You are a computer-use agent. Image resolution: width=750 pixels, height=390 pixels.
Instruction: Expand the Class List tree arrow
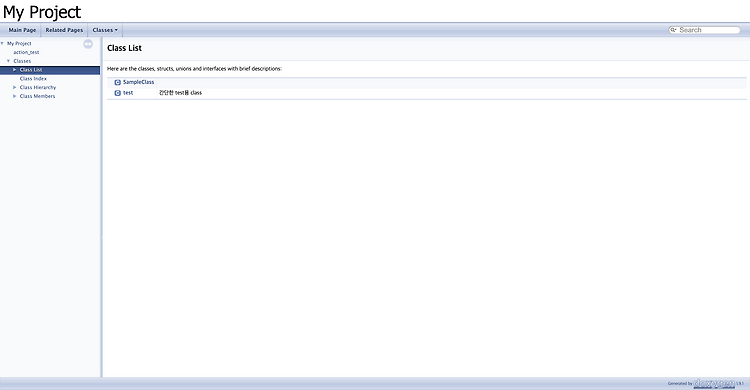[x=15, y=70]
